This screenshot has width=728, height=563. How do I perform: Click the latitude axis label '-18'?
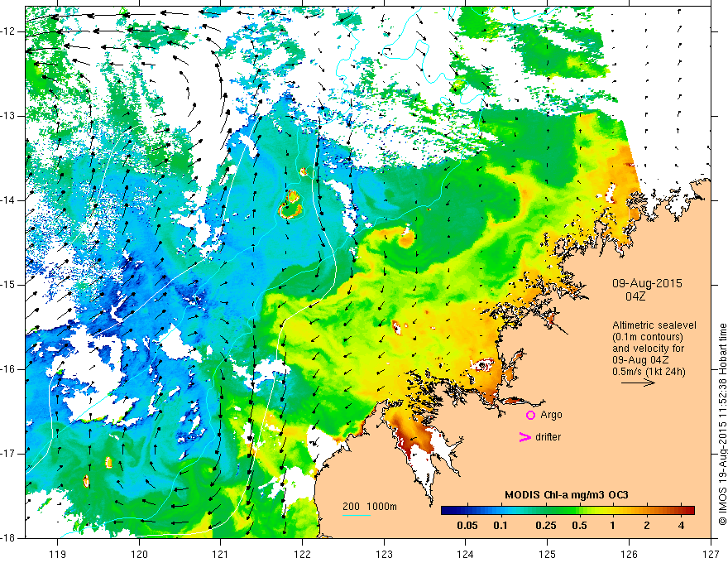tap(8, 538)
